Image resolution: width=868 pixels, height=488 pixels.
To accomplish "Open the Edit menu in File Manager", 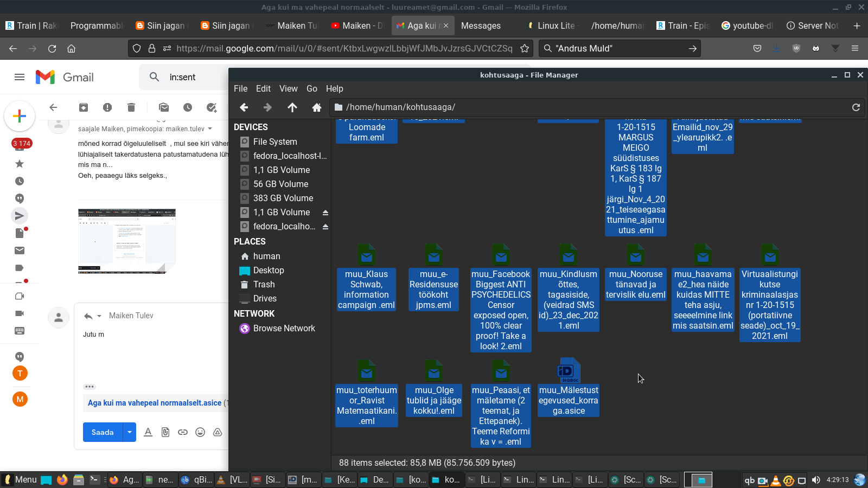I will click(x=263, y=88).
